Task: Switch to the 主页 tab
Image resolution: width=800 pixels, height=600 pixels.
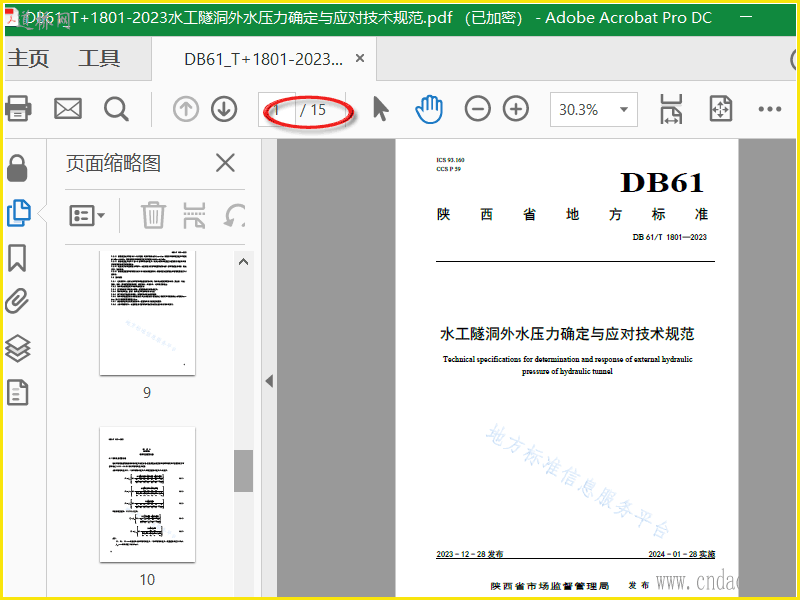Action: 29,58
